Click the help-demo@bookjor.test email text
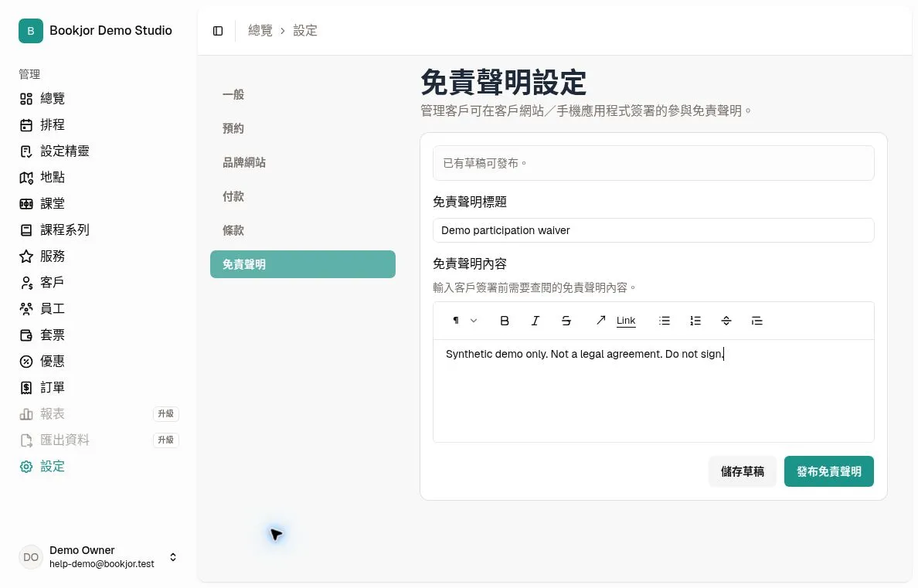The image size is (918, 588). [102, 564]
